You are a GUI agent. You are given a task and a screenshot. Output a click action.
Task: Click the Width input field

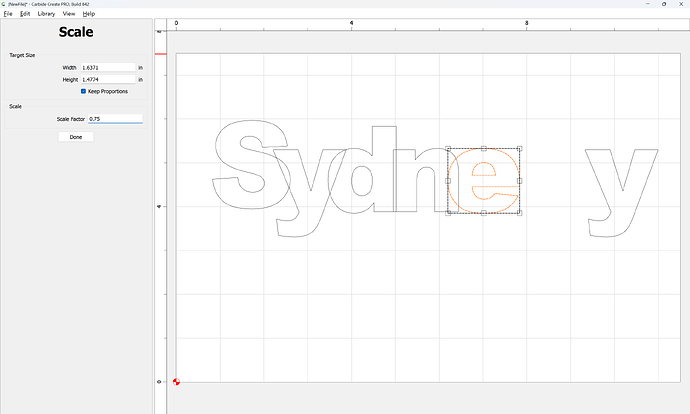[x=107, y=67]
